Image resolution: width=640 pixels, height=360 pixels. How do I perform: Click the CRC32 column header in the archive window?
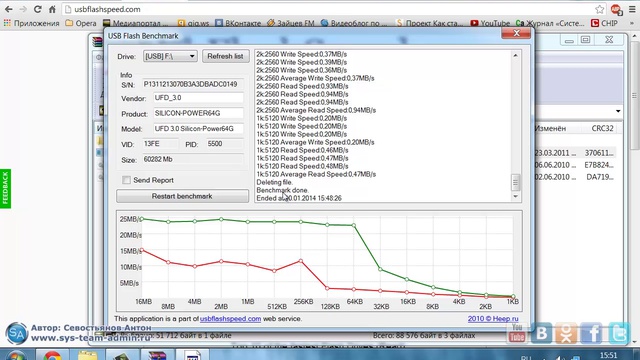[602, 128]
